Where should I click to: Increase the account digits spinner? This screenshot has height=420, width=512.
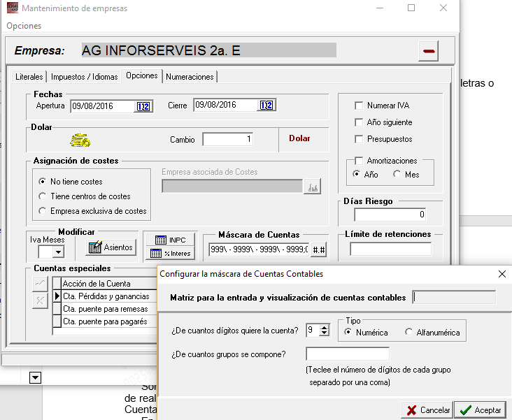click(x=324, y=328)
